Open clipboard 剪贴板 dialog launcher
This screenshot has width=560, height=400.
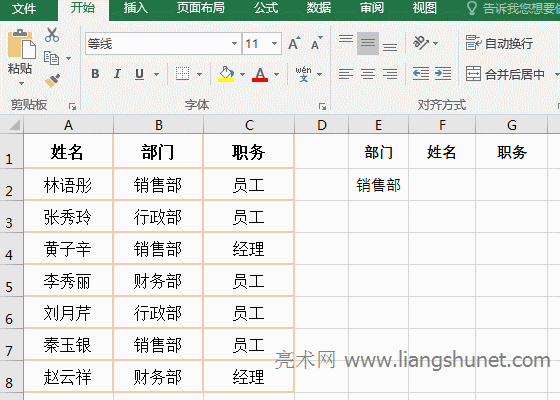point(72,106)
